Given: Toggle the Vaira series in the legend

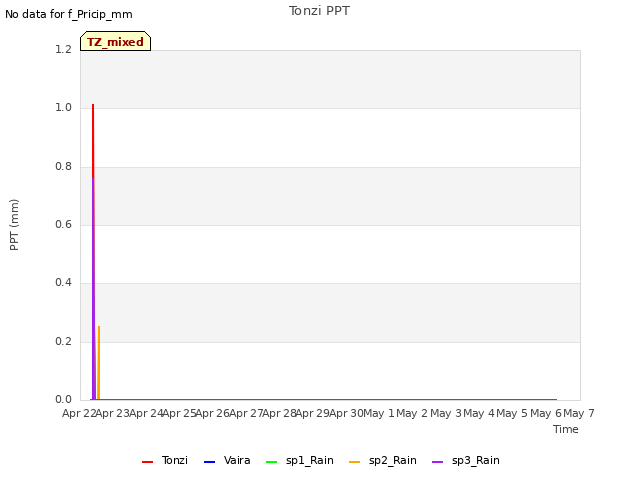Looking at the screenshot, I should click(227, 460).
